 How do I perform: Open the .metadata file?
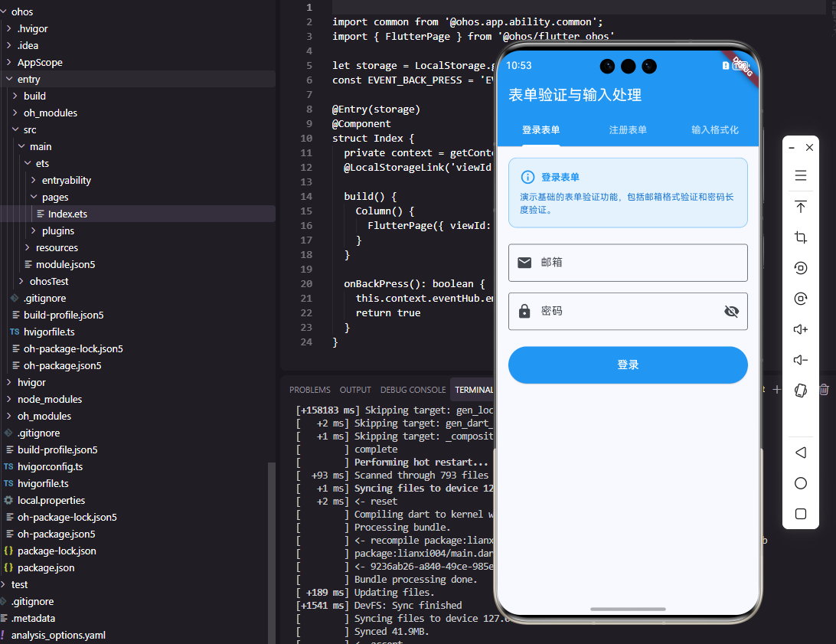tap(33, 619)
